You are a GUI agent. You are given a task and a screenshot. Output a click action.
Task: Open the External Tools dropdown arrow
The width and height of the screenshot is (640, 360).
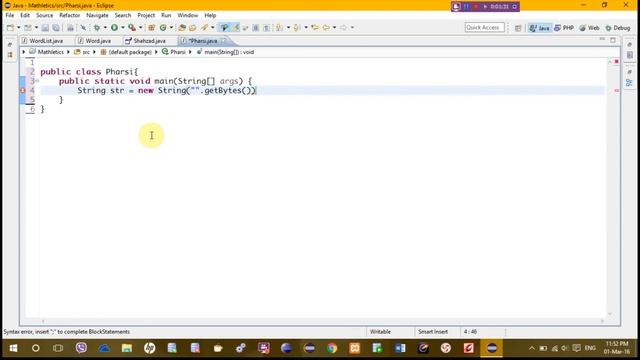[x=140, y=28]
